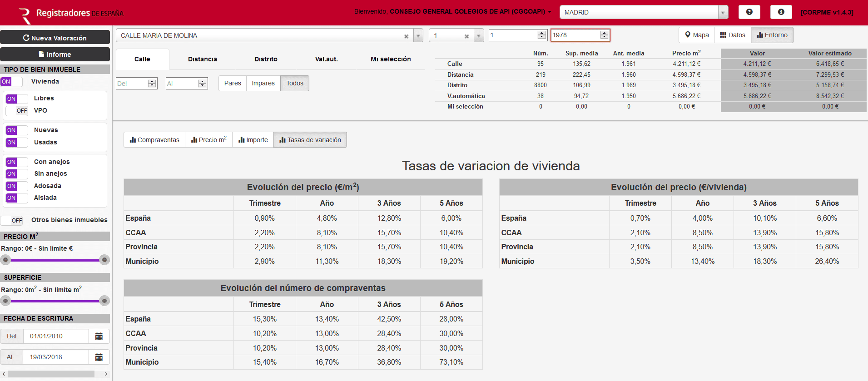Open the Tasas de variación tab
Screen dimensions: 868x381
click(310, 140)
